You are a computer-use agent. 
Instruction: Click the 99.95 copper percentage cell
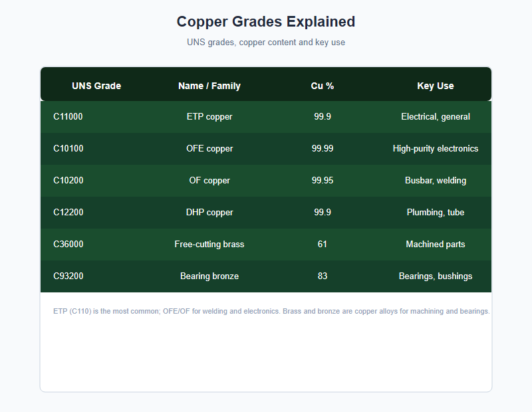pyautogui.click(x=323, y=180)
